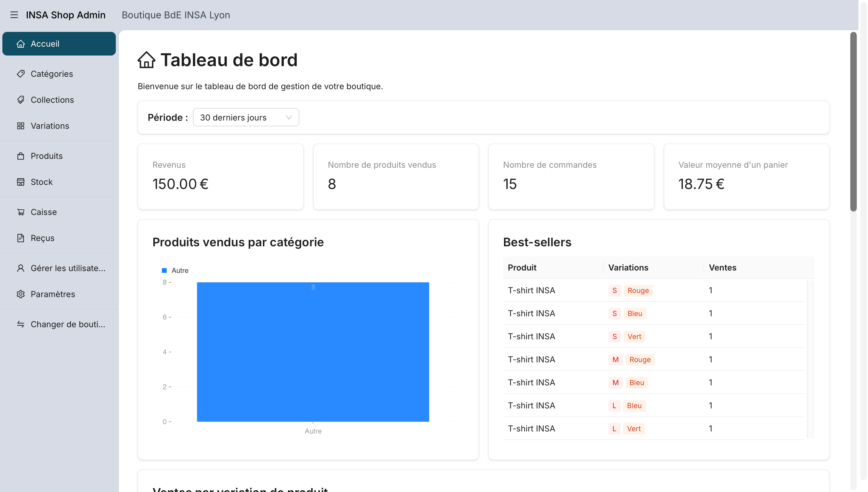Screen dimensions: 868x492
Task: Open the Accueil menu item
Action: click(59, 44)
